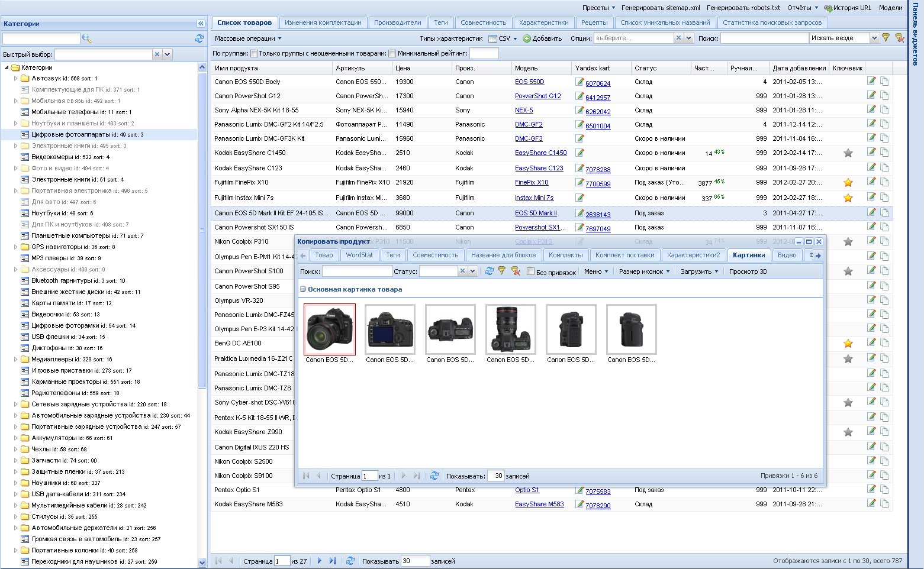Enable the Без привязок checkbox
The image size is (924, 569).
click(531, 272)
